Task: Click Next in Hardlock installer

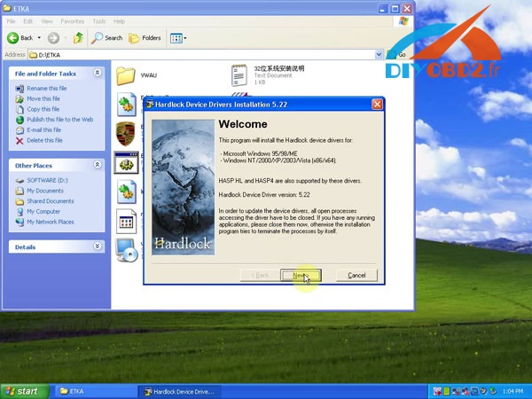Action: [x=301, y=275]
